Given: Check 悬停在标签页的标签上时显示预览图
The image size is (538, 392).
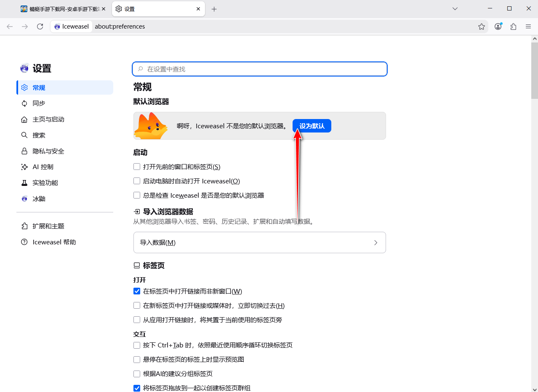Looking at the screenshot, I should (137, 360).
